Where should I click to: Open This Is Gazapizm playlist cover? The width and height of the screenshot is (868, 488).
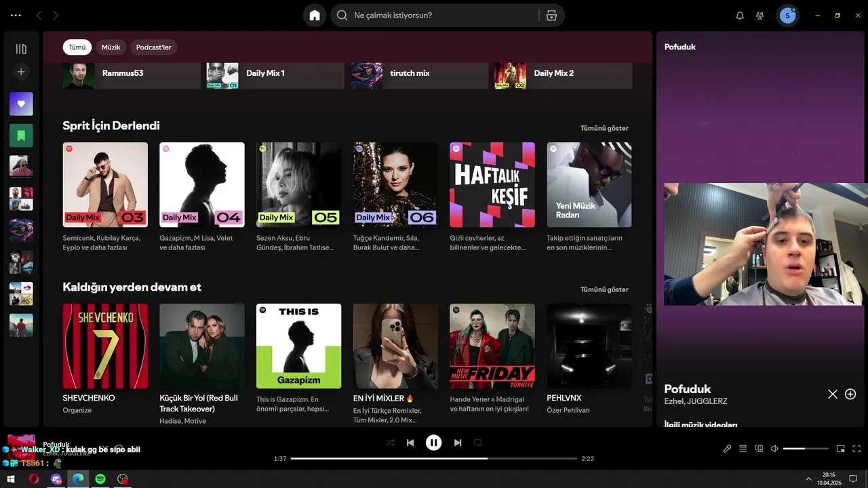click(x=299, y=346)
